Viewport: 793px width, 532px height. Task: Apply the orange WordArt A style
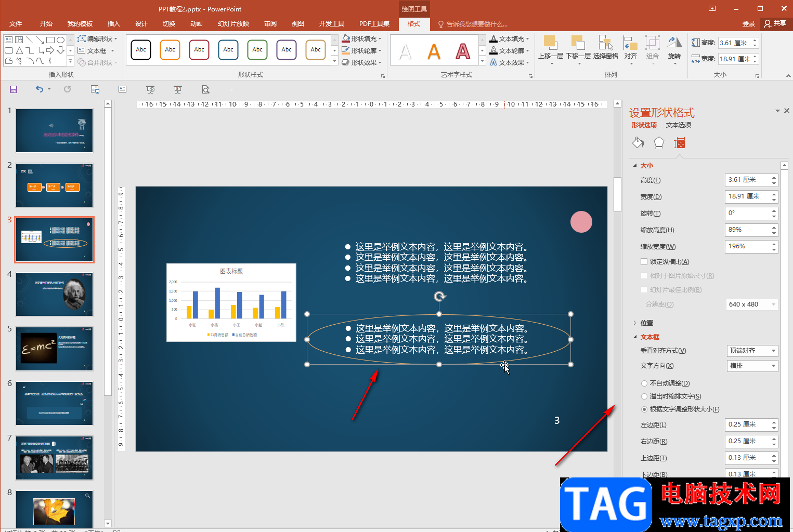(x=434, y=51)
